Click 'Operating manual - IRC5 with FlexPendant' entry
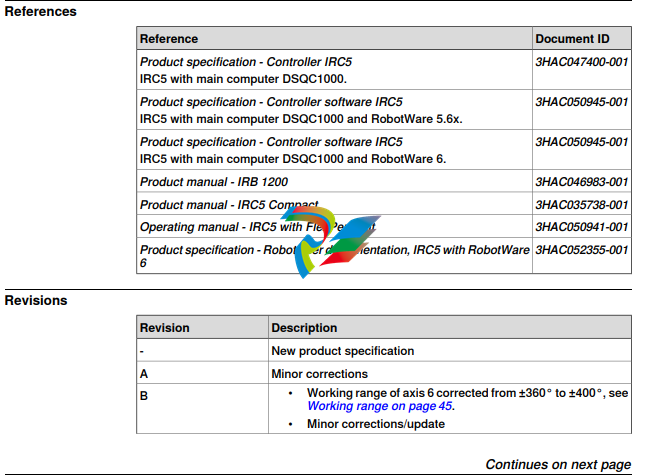 (x=258, y=227)
